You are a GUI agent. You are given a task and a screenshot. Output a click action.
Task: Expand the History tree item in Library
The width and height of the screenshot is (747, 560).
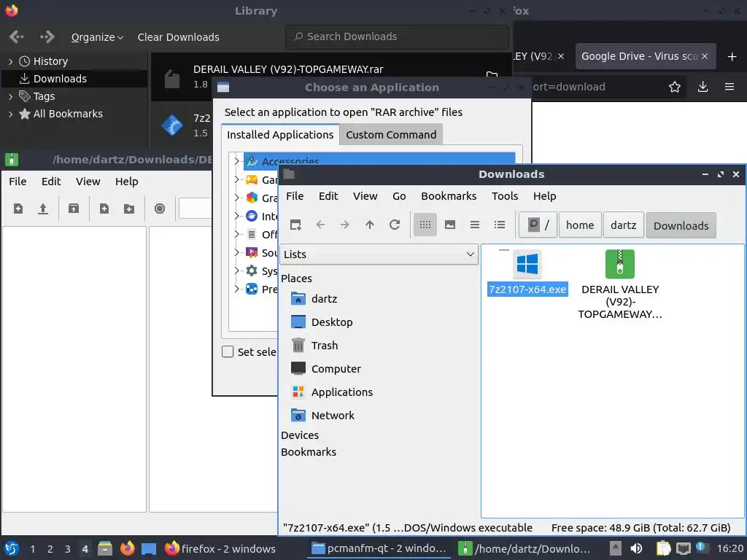click(x=10, y=61)
